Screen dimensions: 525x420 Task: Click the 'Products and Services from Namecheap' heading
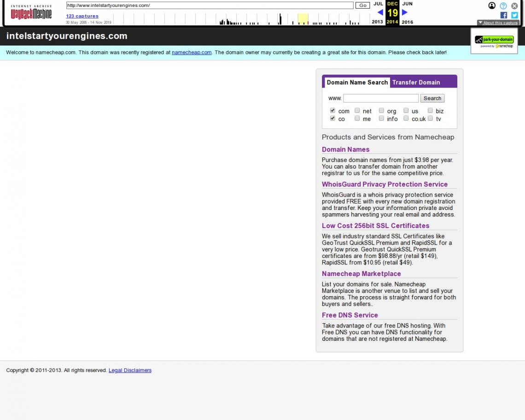(x=388, y=137)
